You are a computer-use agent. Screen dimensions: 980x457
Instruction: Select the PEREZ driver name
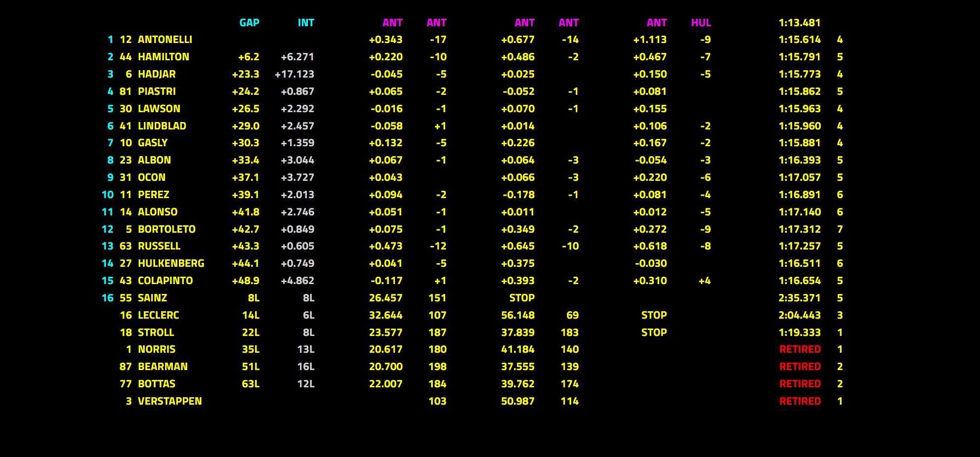(154, 195)
